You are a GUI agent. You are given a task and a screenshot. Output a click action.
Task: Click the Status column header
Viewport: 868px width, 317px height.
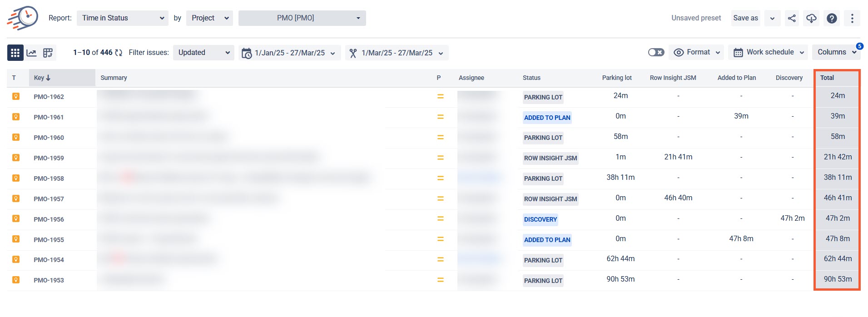click(x=531, y=78)
